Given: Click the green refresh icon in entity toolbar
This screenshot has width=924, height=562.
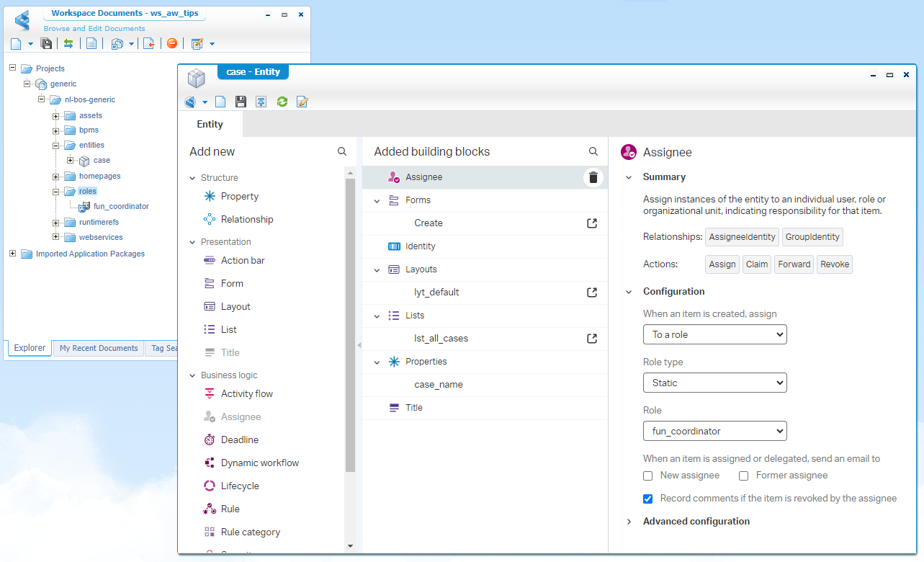Looking at the screenshot, I should tap(282, 102).
